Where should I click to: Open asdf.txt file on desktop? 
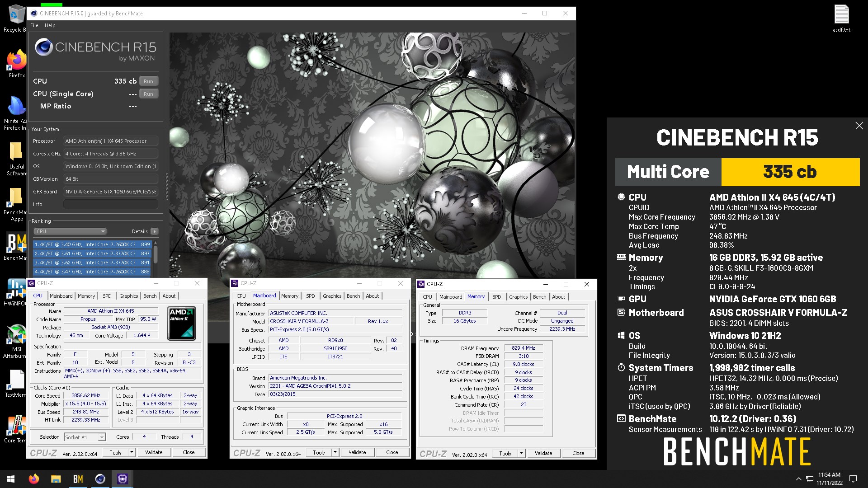pyautogui.click(x=841, y=19)
